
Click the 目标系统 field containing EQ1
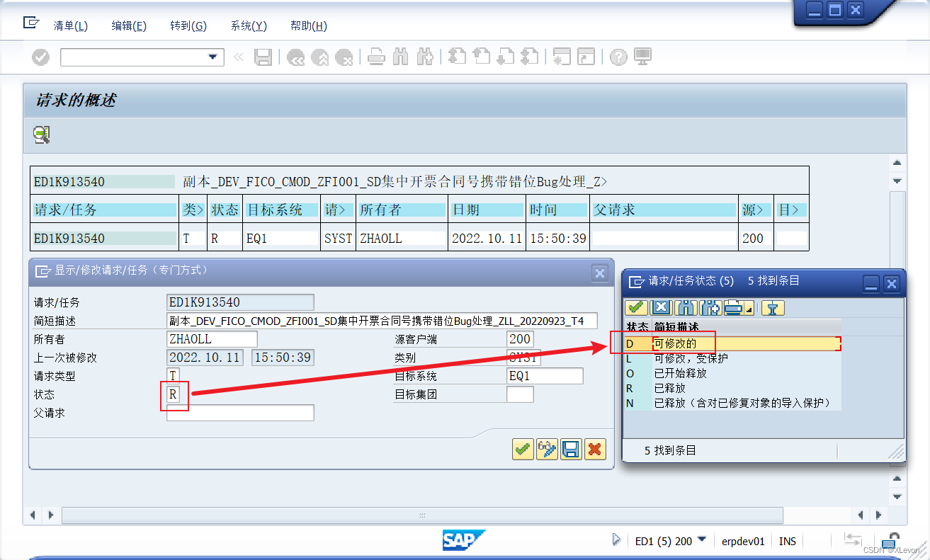(545, 376)
